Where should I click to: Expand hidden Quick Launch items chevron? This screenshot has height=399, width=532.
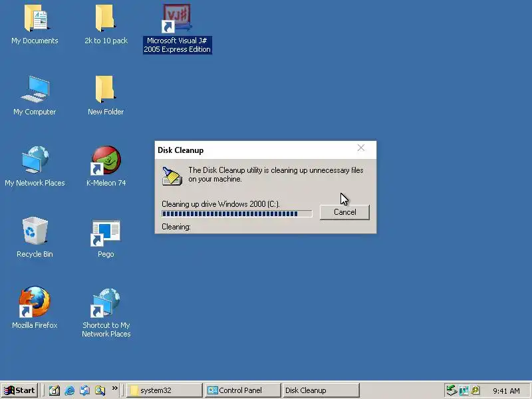114,388
